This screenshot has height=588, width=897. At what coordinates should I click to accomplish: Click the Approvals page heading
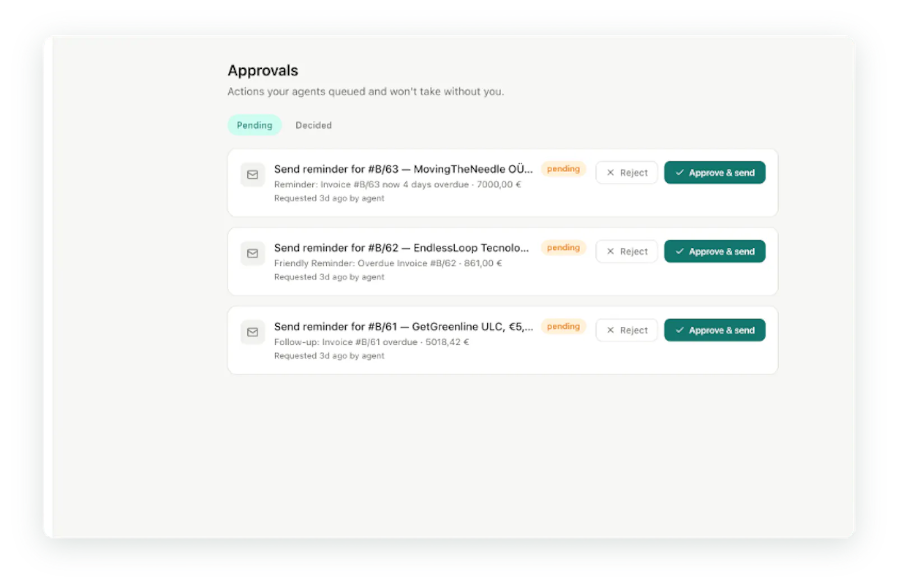point(263,71)
